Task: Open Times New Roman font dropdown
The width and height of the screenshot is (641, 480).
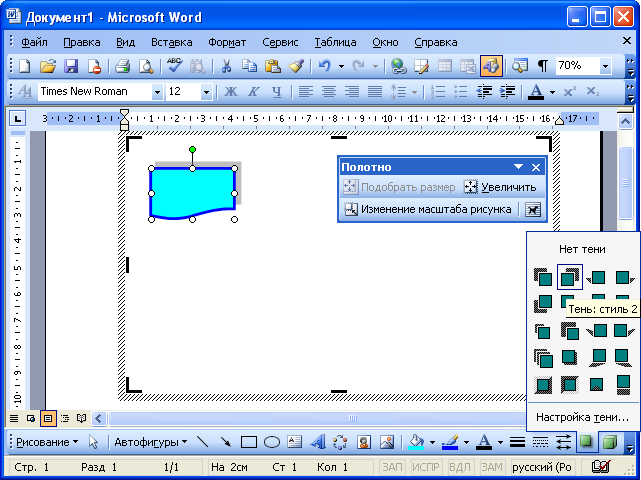Action: tap(157, 92)
